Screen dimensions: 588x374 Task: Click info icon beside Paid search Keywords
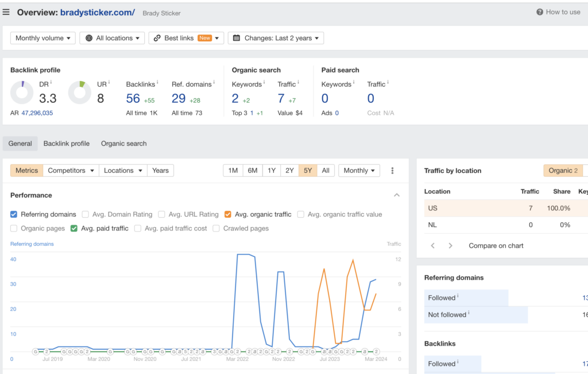354,82
